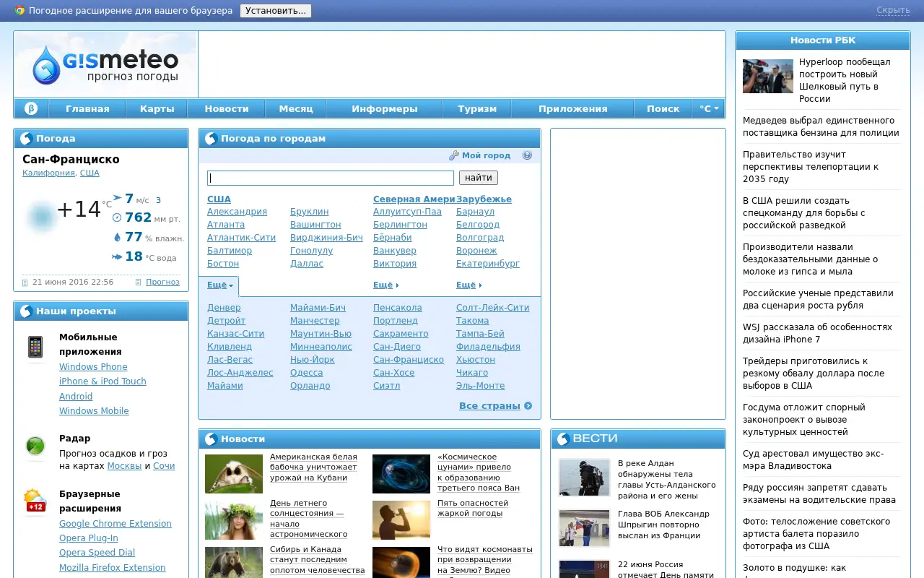
Task: Go to the Новости menu tab
Action: click(x=227, y=109)
